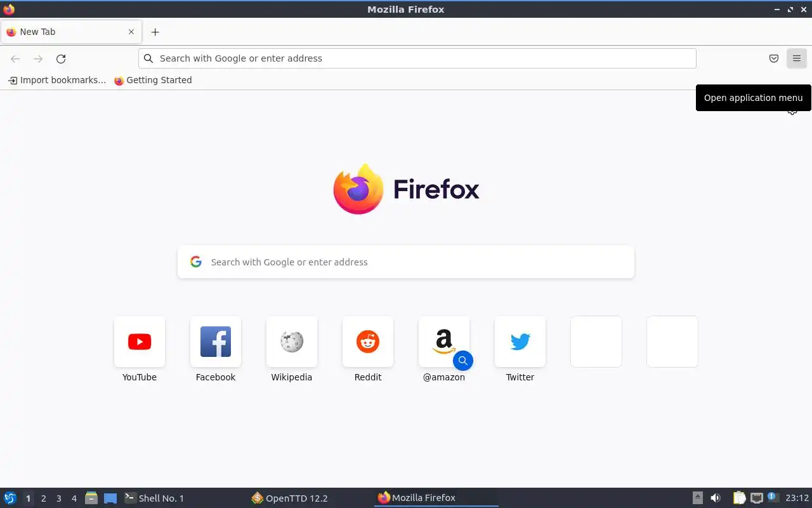
Task: Click the notification info tray icon
Action: click(x=773, y=497)
